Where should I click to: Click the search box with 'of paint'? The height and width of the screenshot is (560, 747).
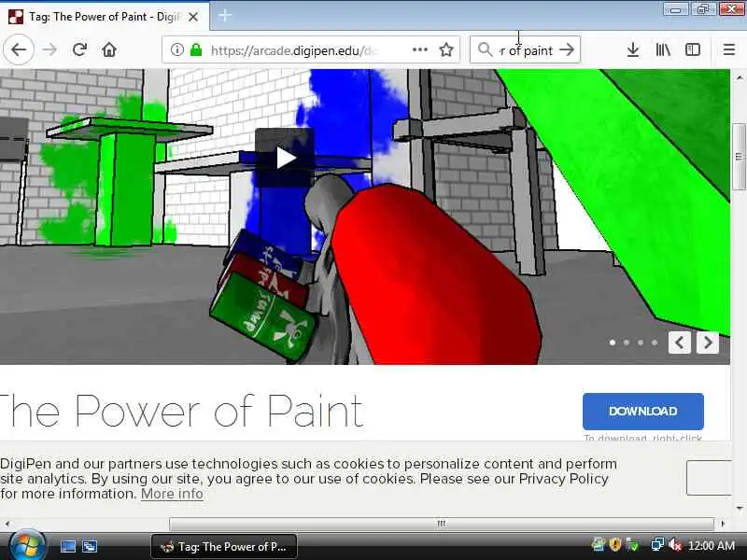point(525,49)
